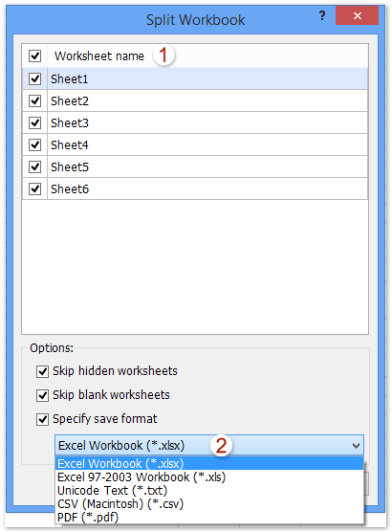This screenshot has height=532, width=392.
Task: Disable Skip hidden worksheets option
Action: pos(42,371)
